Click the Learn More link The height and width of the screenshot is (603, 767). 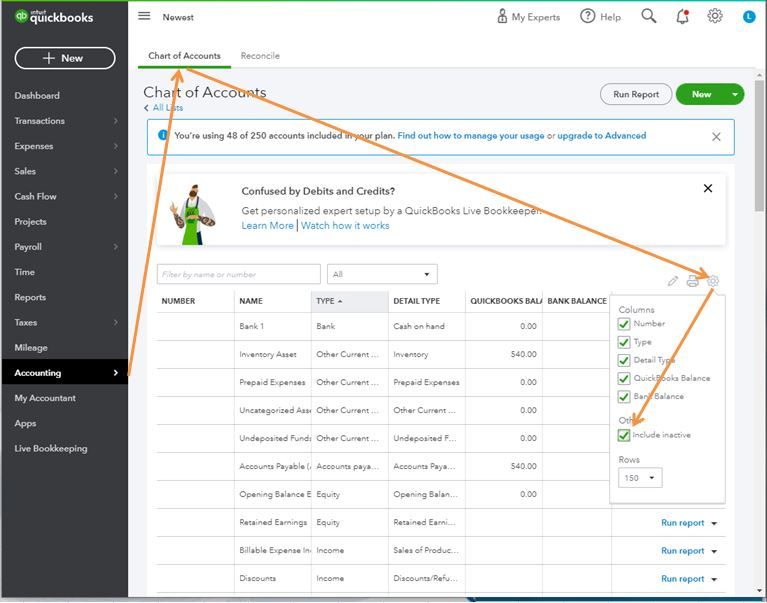[x=268, y=225]
